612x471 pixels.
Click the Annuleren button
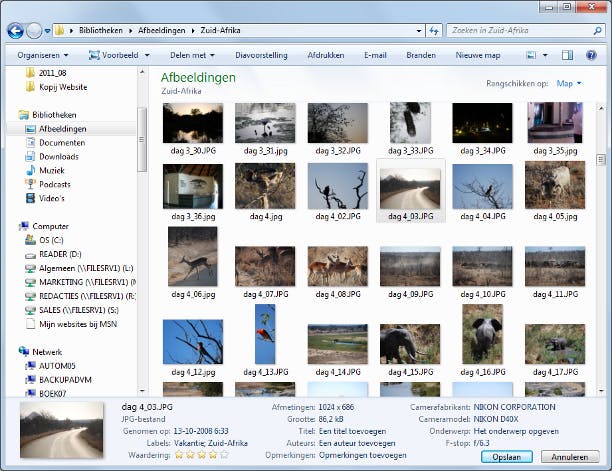[x=570, y=457]
